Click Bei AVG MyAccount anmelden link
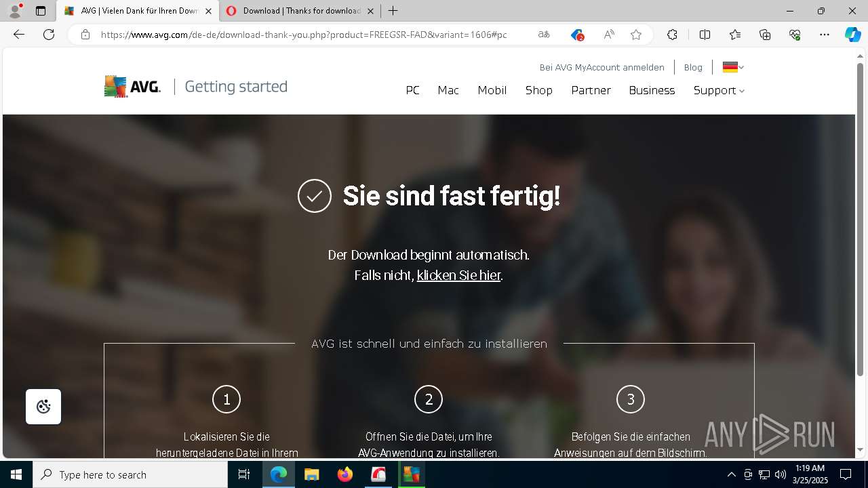The image size is (868, 488). coord(601,67)
